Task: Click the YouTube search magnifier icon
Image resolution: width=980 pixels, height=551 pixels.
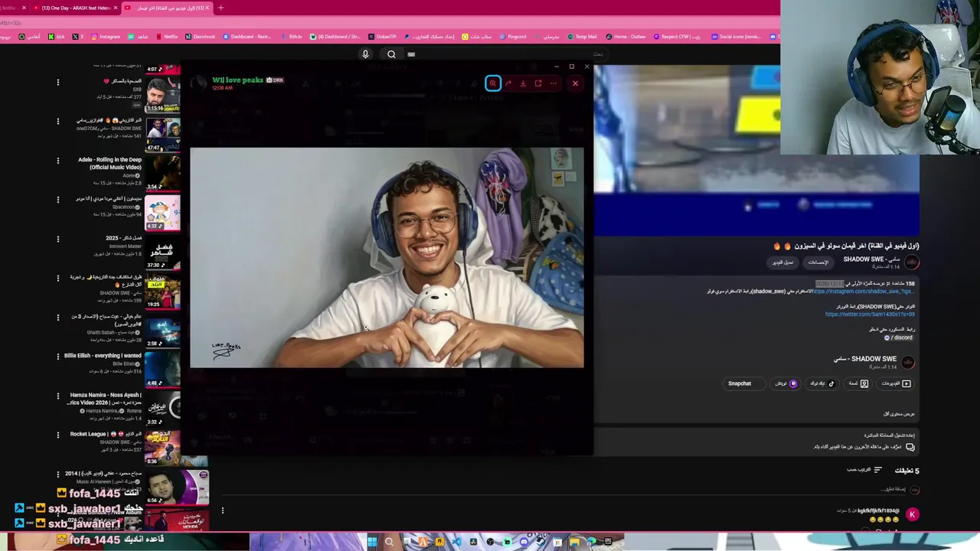Action: click(x=391, y=54)
